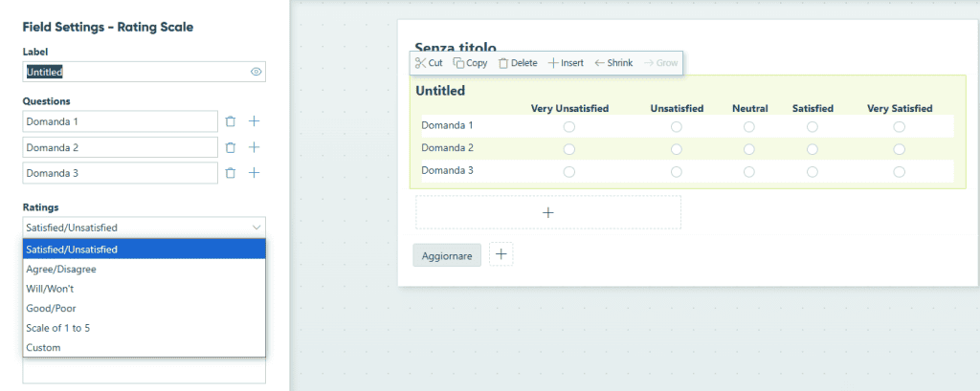This screenshot has height=391, width=980.
Task: Select Unsatisfied for Domanda 2
Action: click(677, 149)
